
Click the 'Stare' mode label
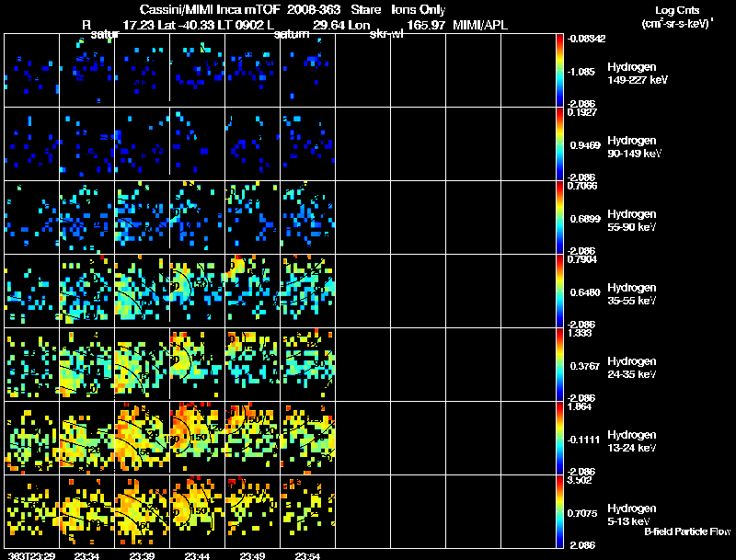click(366, 10)
